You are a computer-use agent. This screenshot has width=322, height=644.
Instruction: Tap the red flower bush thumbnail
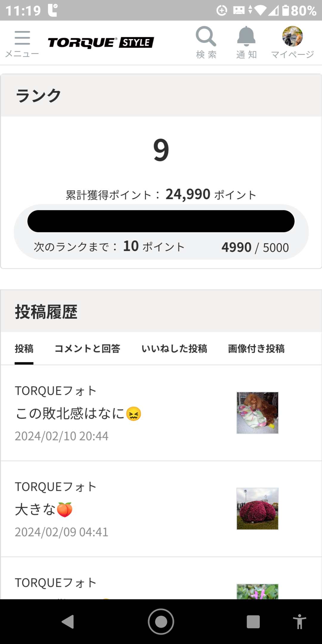pyautogui.click(x=257, y=509)
